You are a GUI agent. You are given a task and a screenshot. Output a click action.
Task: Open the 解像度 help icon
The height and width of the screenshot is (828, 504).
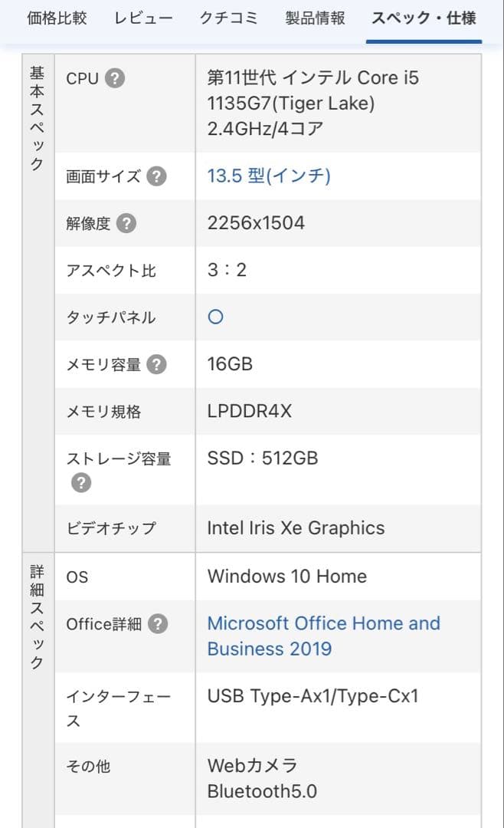pos(127,222)
